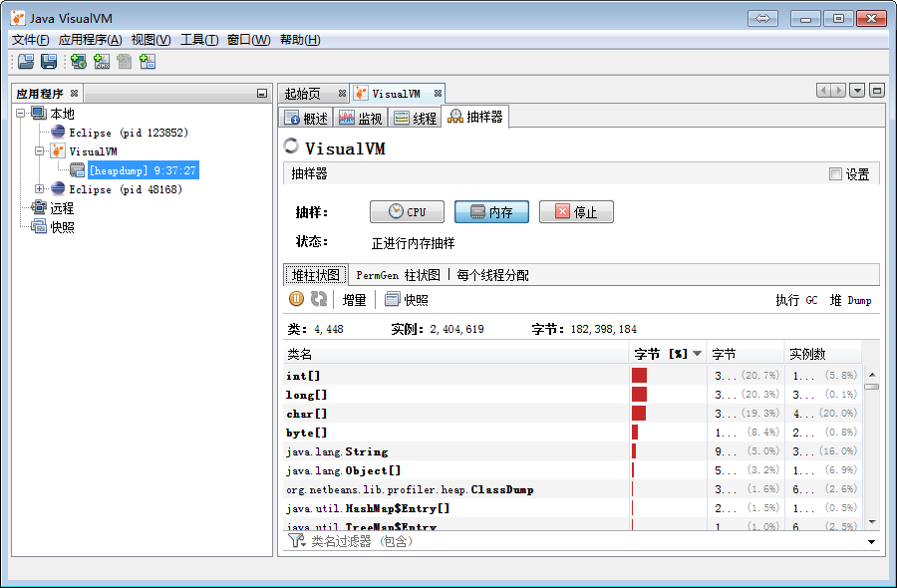Click 执行 GC
This screenshot has height=588, width=897.
(796, 300)
